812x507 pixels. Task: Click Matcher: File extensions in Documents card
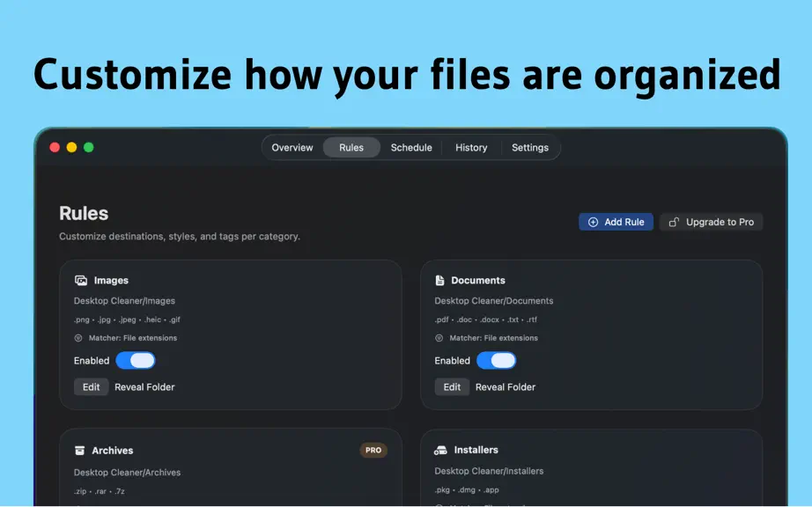click(493, 338)
